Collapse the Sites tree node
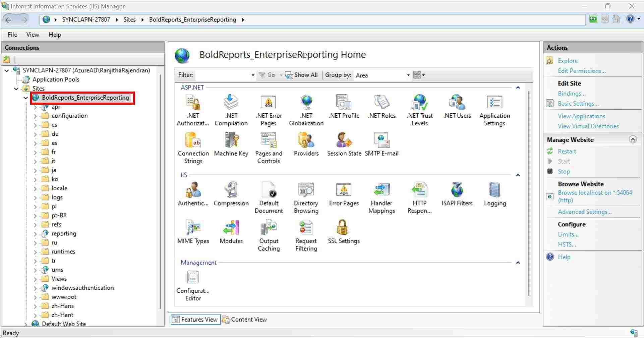The width and height of the screenshot is (644, 338). pyautogui.click(x=16, y=89)
